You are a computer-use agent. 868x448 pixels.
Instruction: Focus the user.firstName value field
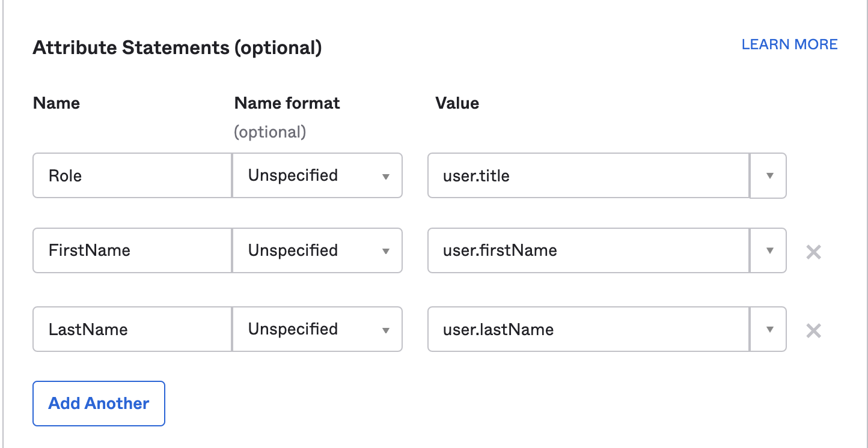[x=588, y=250]
